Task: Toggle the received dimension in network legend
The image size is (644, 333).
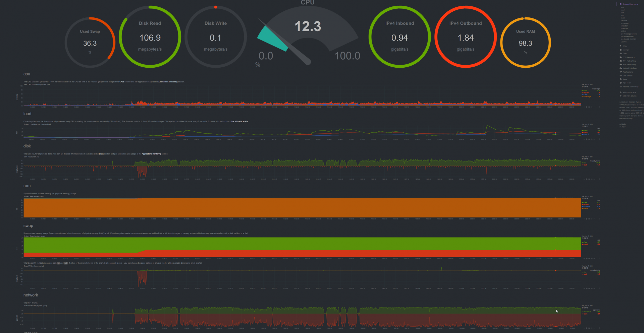Action: point(586,312)
